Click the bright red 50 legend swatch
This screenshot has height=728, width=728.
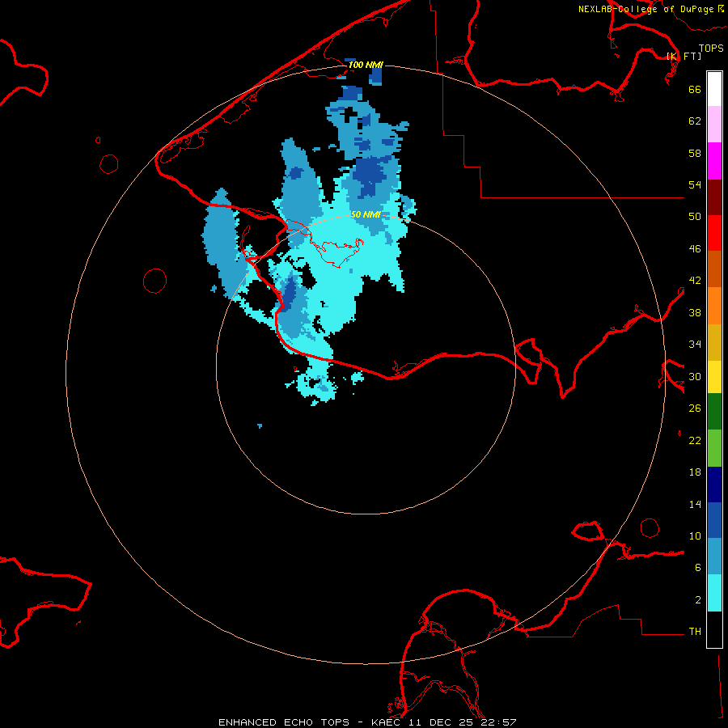point(714,233)
